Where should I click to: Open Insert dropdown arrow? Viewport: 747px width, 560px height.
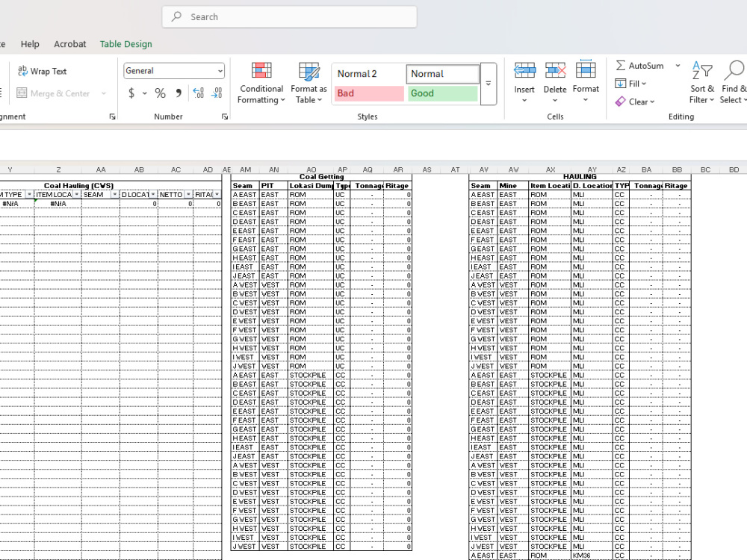[x=524, y=100]
